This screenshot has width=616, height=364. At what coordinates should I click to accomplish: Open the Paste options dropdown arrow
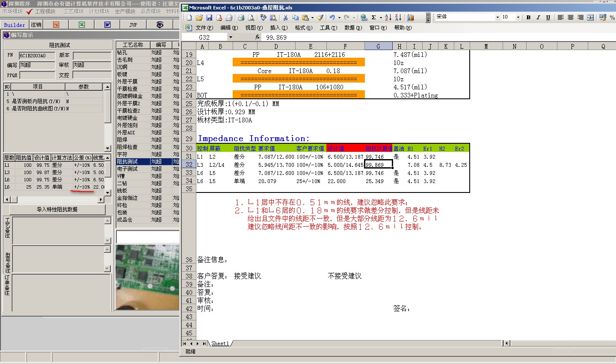pyautogui.click(x=312, y=18)
